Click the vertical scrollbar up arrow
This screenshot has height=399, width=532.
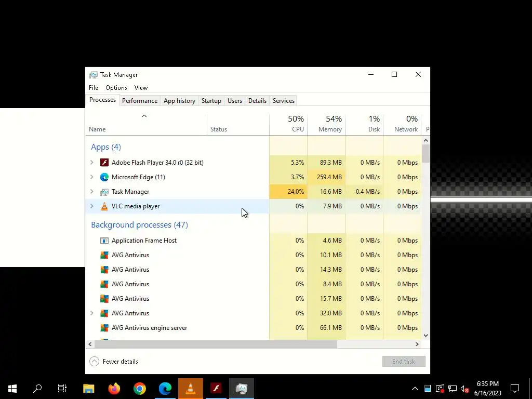[x=426, y=140]
